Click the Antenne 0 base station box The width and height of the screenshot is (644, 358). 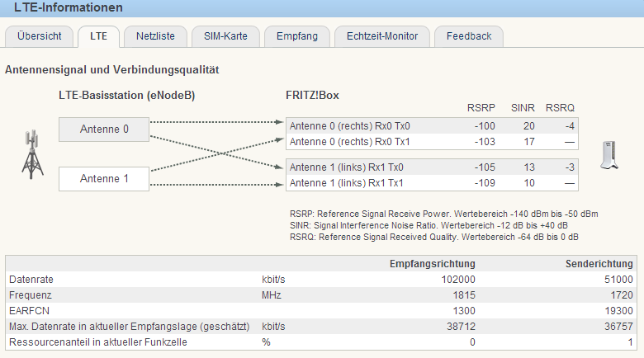click(x=104, y=130)
